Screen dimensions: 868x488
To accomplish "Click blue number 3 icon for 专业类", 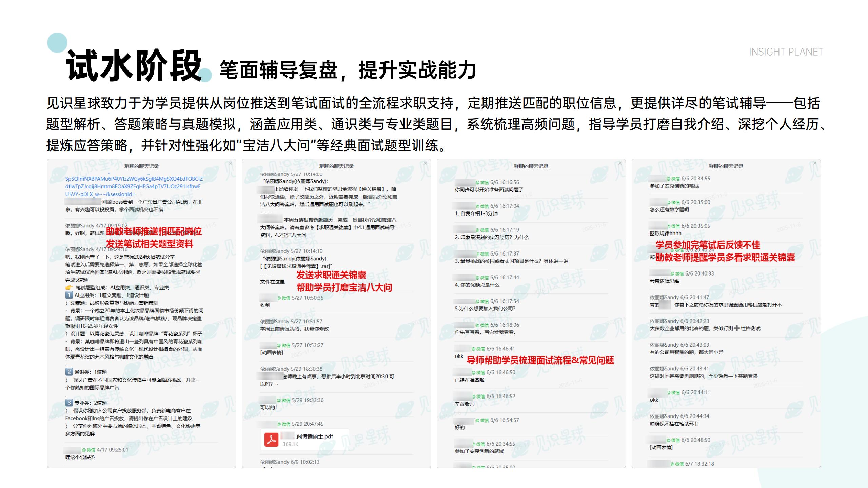I will (x=69, y=403).
